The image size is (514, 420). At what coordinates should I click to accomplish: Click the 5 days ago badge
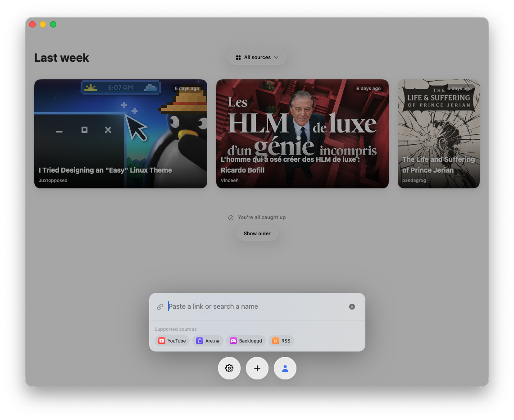click(187, 88)
